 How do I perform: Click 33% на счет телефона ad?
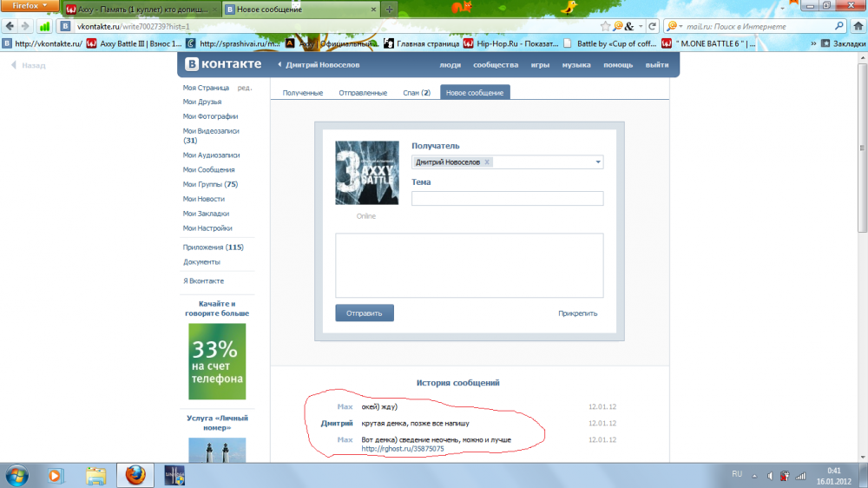[217, 362]
